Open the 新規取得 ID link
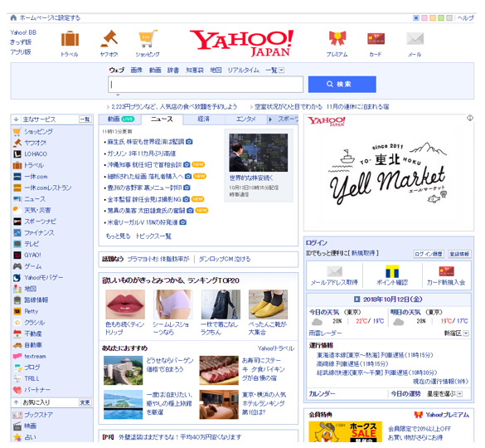Image resolution: width=485 pixels, height=448 pixels. pyautogui.click(x=363, y=253)
